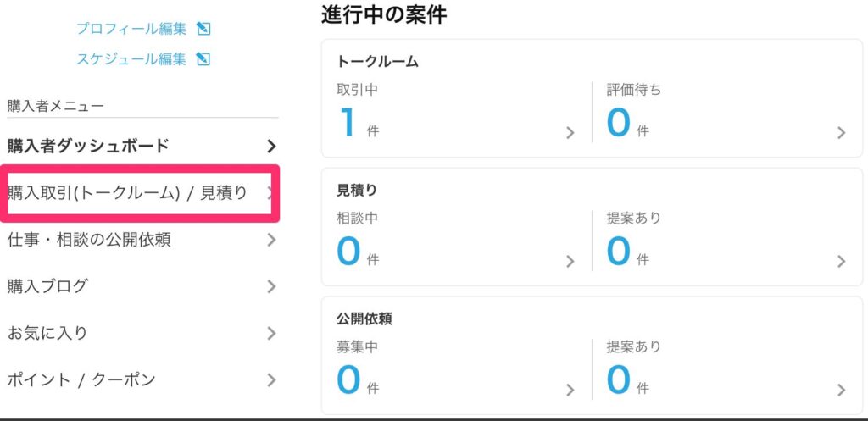
Task: Click chevron in 公開依頼 募集中 cell
Action: coord(570,390)
